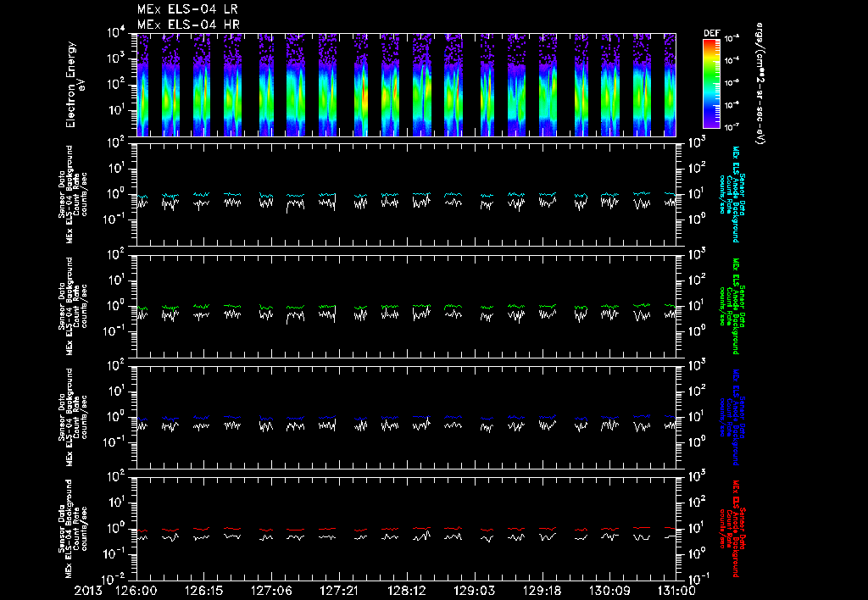Click the electron energy spectrogram panel

pyautogui.click(x=406, y=85)
